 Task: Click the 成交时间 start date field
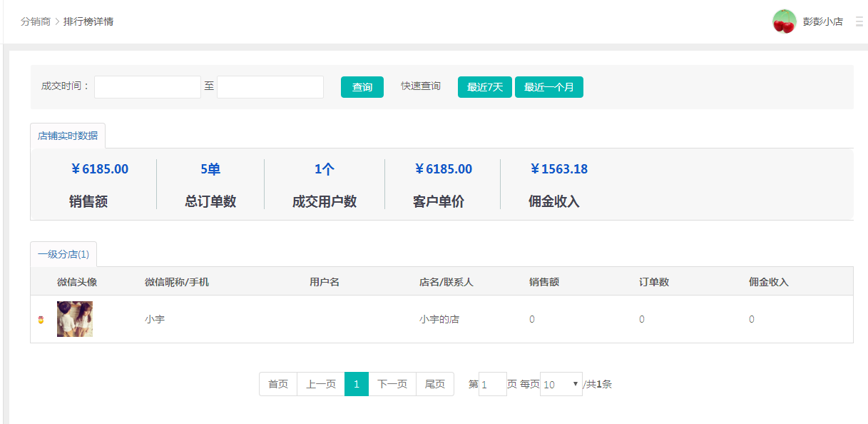148,87
